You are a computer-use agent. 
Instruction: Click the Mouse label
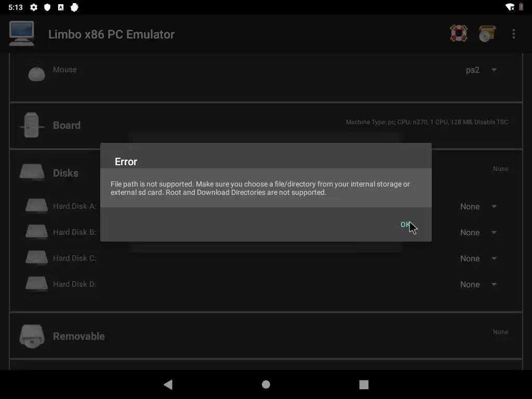(65, 70)
